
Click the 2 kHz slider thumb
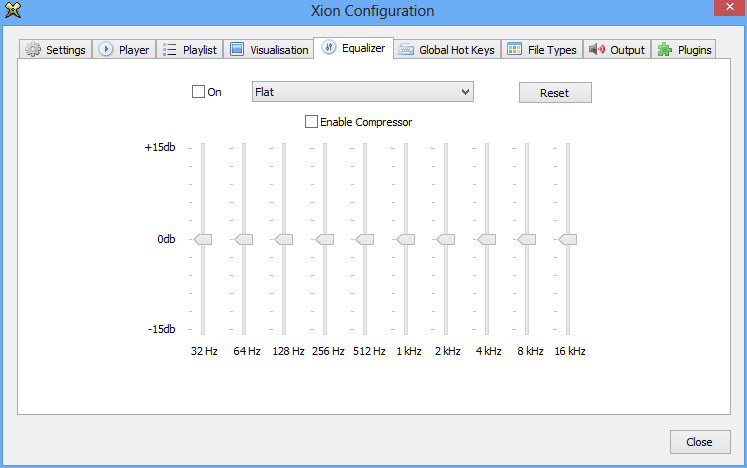point(446,239)
